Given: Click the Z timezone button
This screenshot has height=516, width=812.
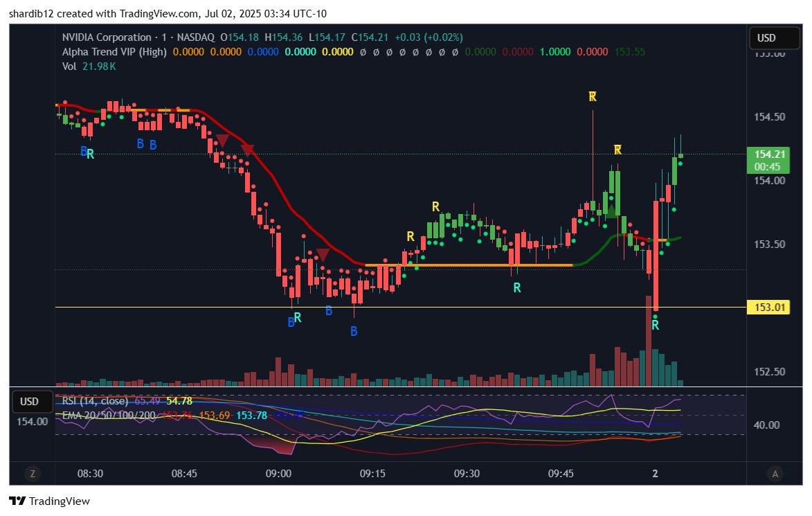Looking at the screenshot, I should tap(33, 474).
